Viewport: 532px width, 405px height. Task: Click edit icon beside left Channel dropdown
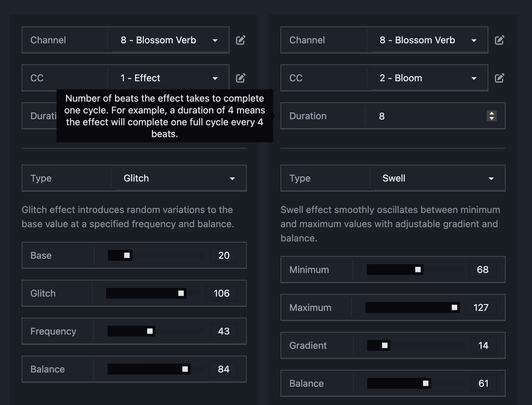[x=240, y=40]
